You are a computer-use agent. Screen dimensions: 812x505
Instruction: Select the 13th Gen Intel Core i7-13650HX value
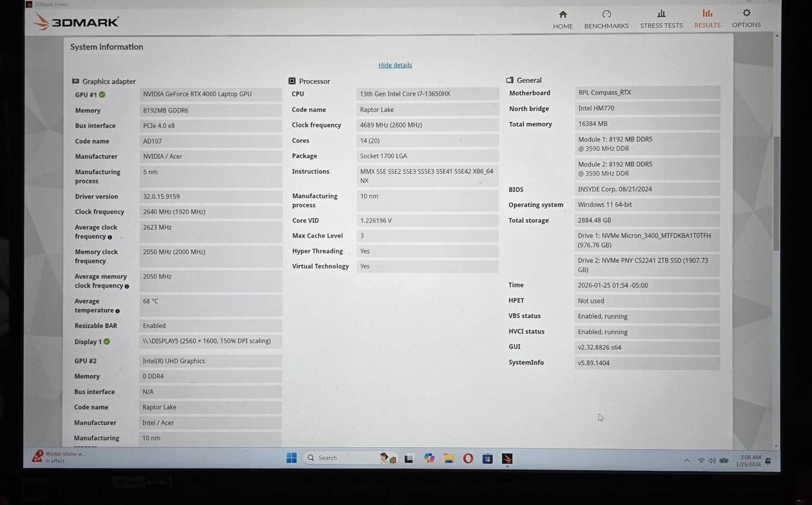coord(427,94)
